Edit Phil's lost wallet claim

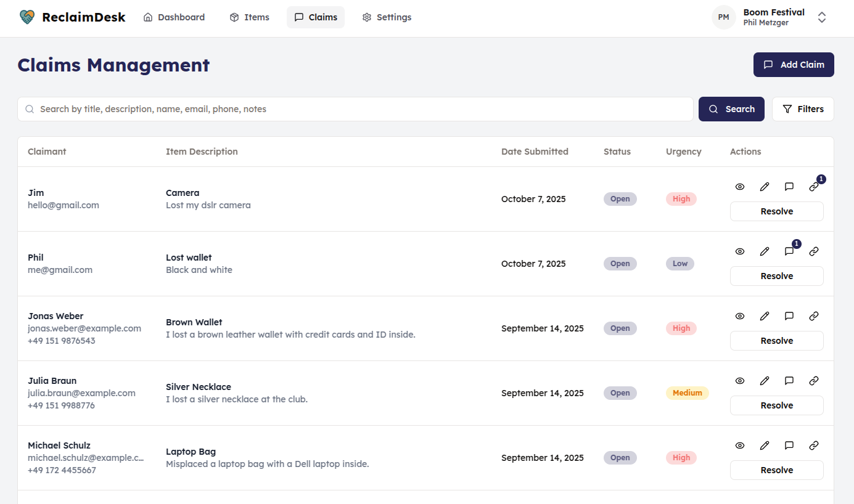[x=764, y=251]
